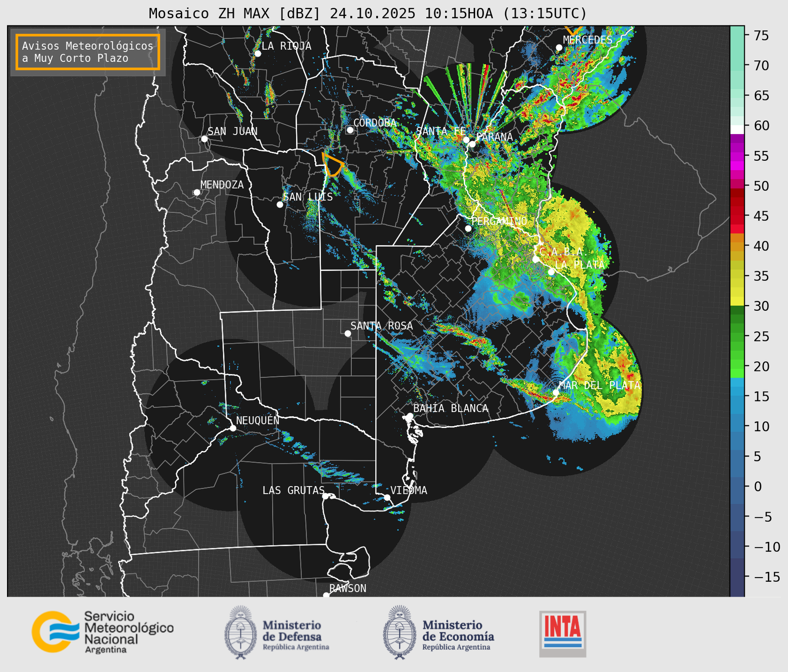Click the Argentina text under Servicio Meteorológico Nacional

106,650
